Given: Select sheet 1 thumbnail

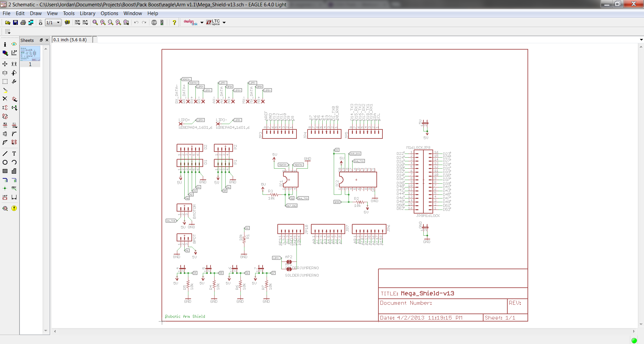Looking at the screenshot, I should (x=30, y=56).
